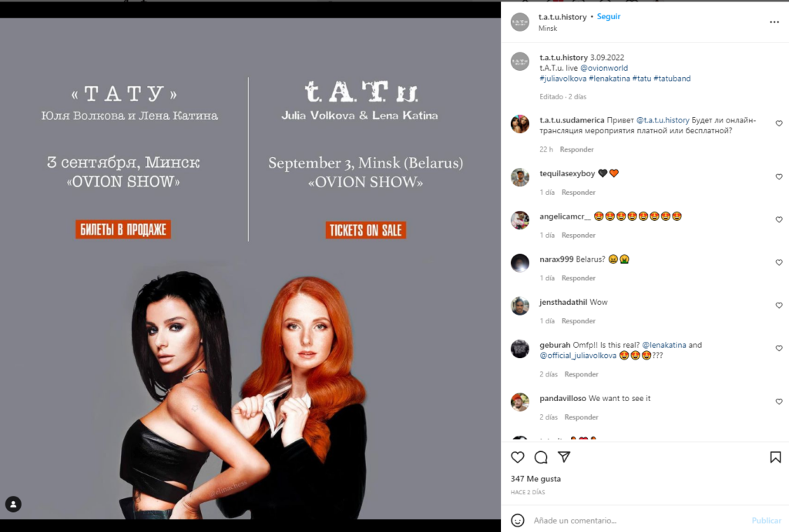Screen dimensions: 789x532
Task: Like pandavilloso's comment
Action: pyautogui.click(x=779, y=401)
